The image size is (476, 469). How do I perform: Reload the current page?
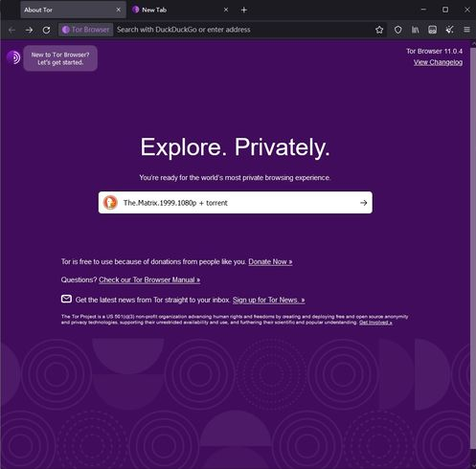pyautogui.click(x=46, y=30)
